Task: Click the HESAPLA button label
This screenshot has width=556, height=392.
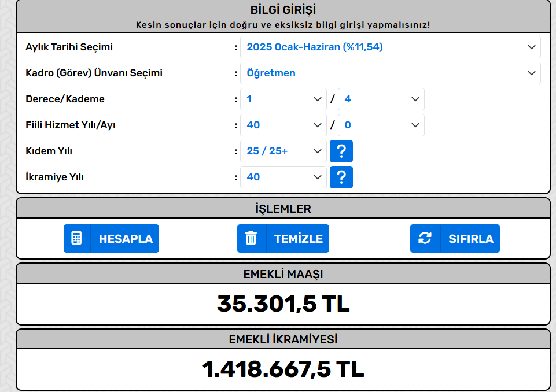Action: [126, 239]
